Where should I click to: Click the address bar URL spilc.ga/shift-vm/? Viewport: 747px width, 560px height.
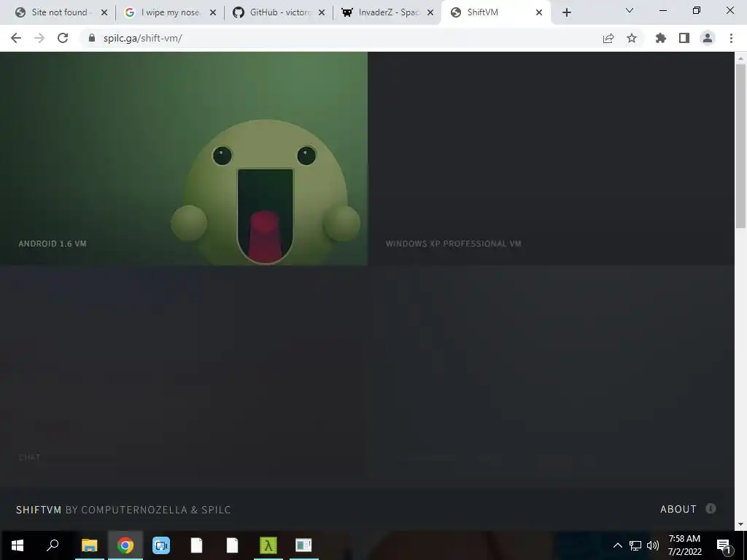[142, 38]
